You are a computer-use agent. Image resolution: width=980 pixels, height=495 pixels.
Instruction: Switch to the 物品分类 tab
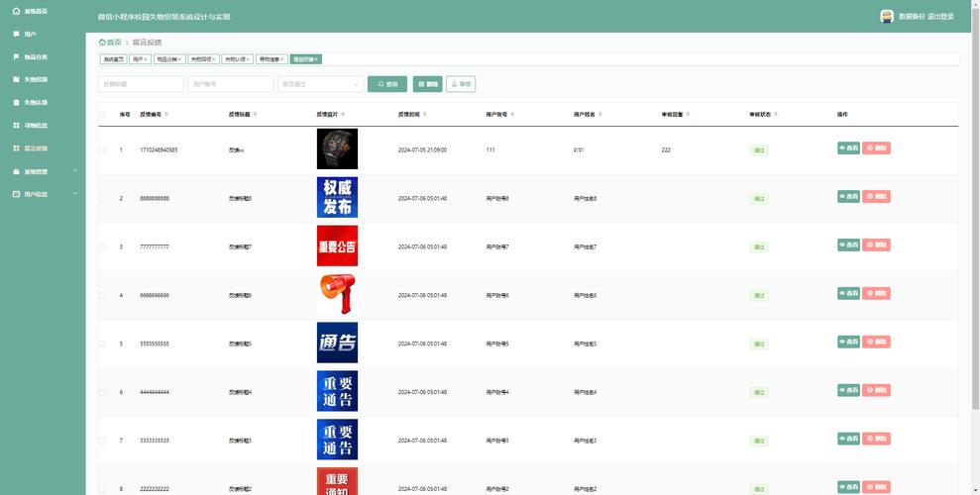point(168,59)
